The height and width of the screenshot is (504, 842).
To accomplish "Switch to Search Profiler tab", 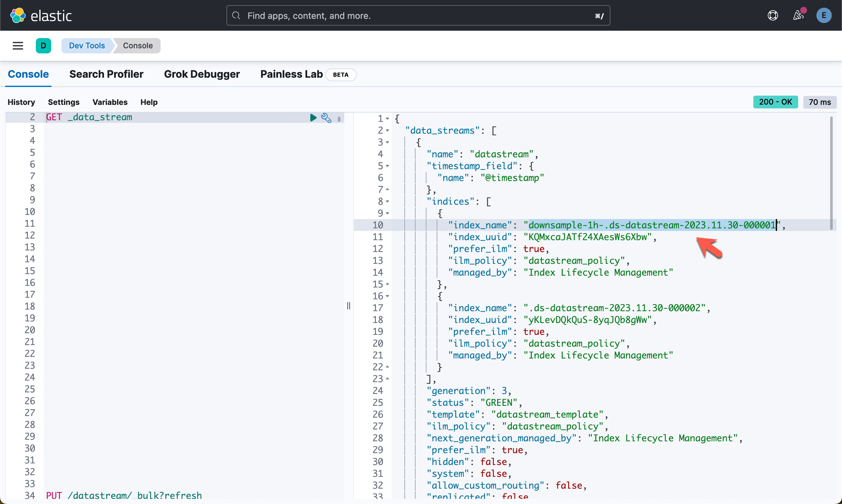I will click(x=106, y=74).
